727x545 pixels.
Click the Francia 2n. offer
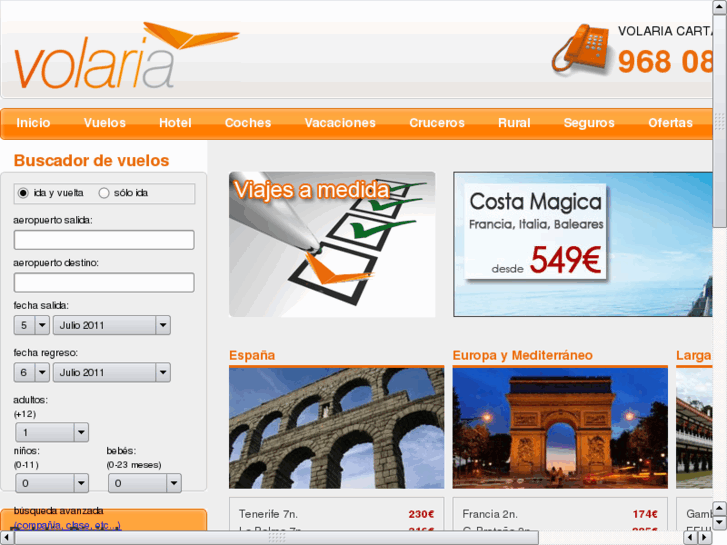tap(490, 514)
